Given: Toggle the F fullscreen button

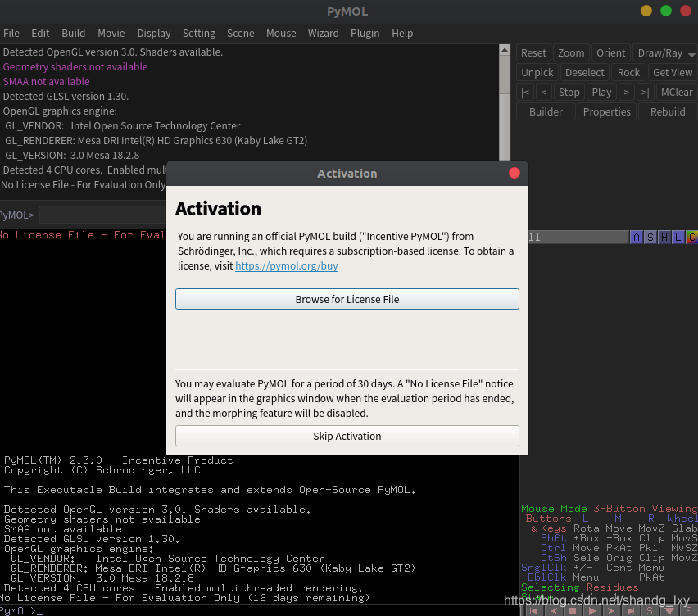Looking at the screenshot, I should tap(688, 611).
